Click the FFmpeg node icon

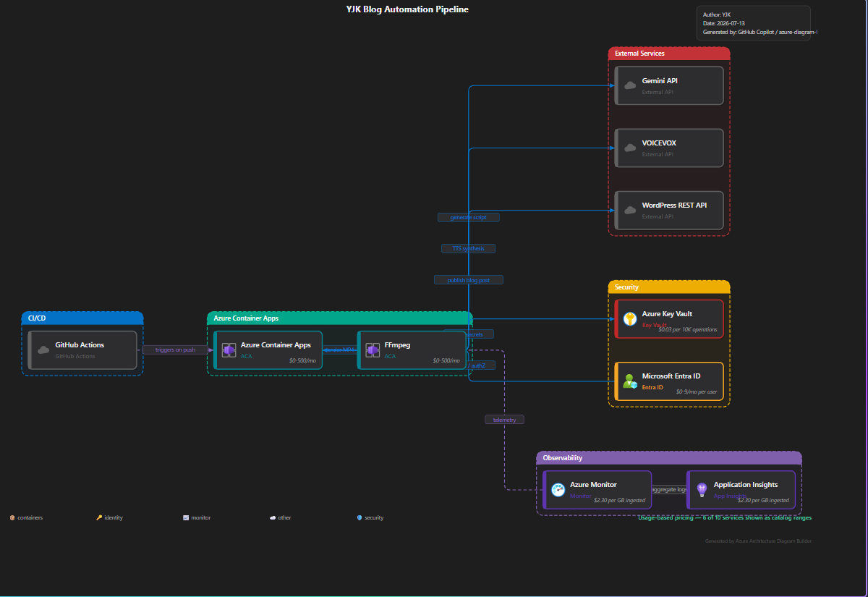coord(373,350)
